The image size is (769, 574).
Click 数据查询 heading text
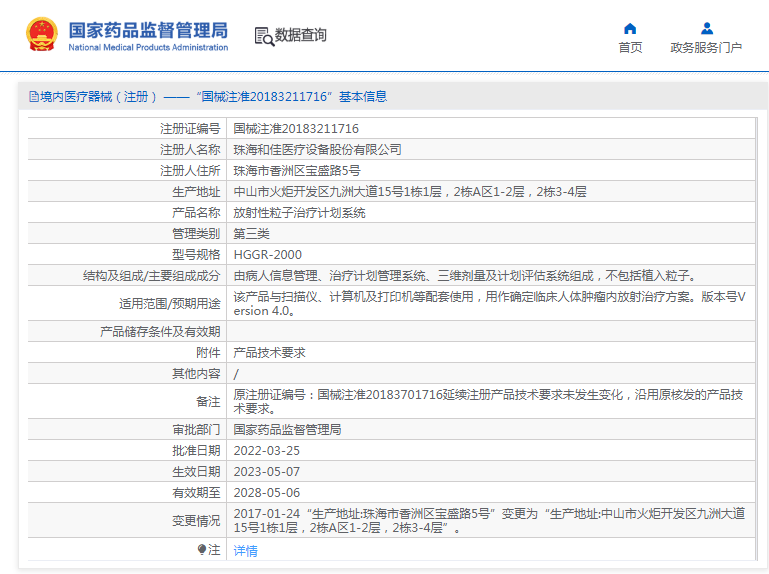pos(301,35)
